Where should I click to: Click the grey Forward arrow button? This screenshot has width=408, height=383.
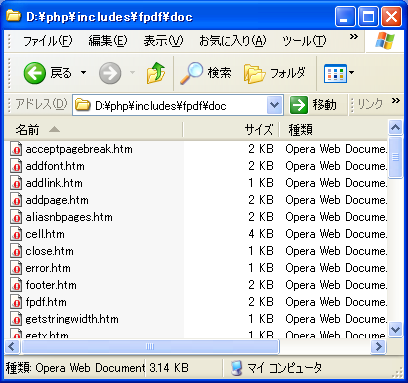[110, 73]
